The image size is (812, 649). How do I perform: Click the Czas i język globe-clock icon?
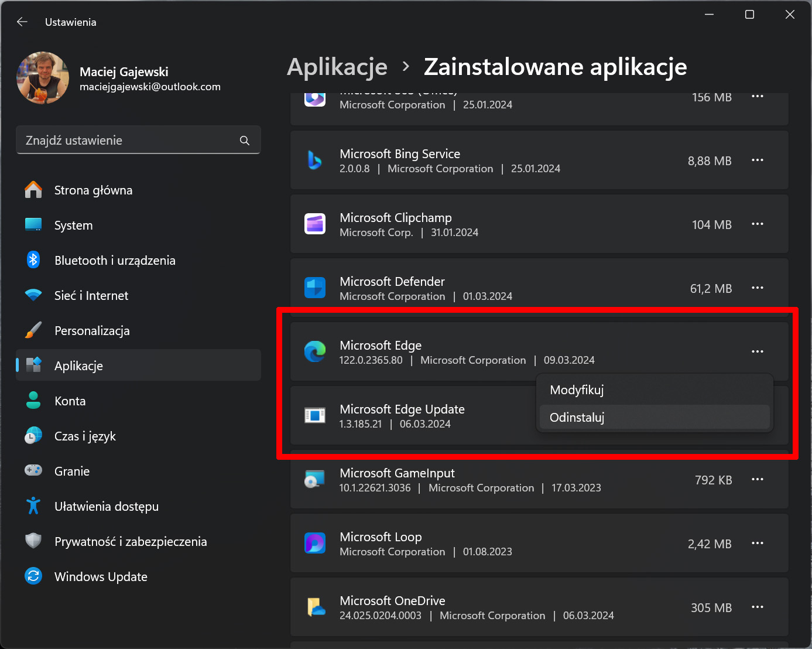coord(33,436)
